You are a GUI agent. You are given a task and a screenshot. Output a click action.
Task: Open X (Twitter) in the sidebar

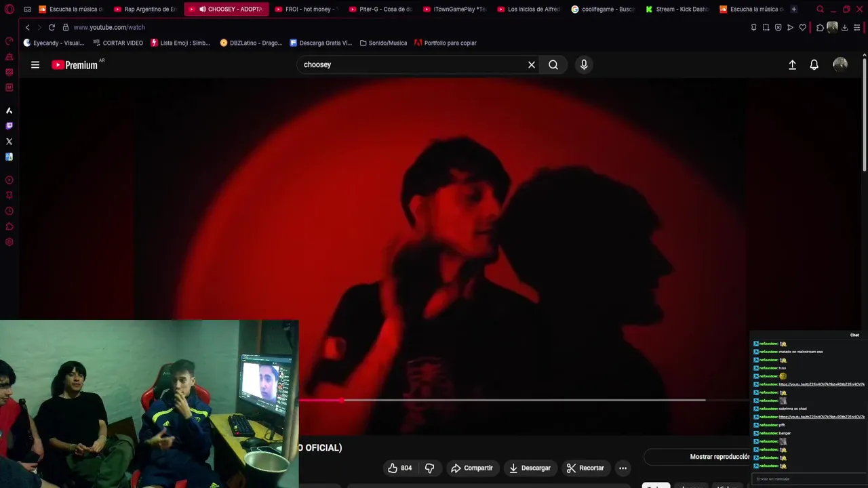(9, 142)
